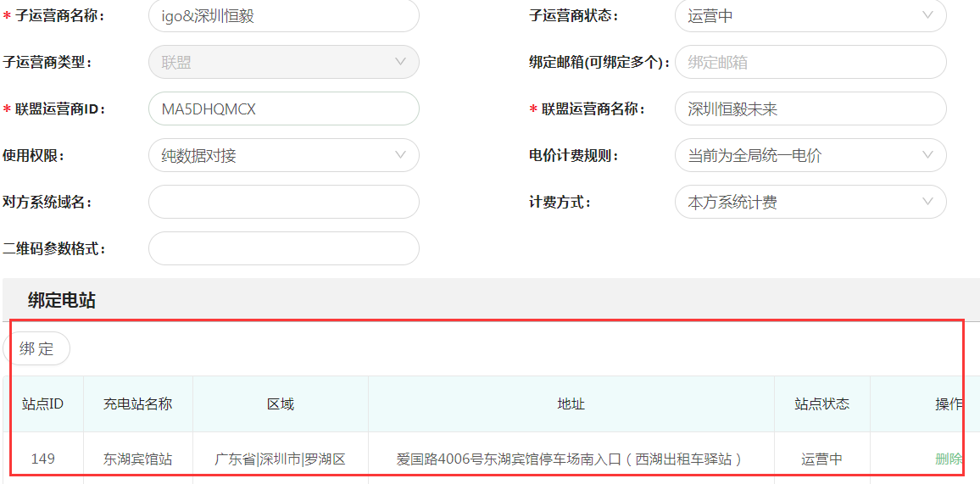Click the 绑定邮箱 input field
The height and width of the screenshot is (484, 980).
click(810, 62)
